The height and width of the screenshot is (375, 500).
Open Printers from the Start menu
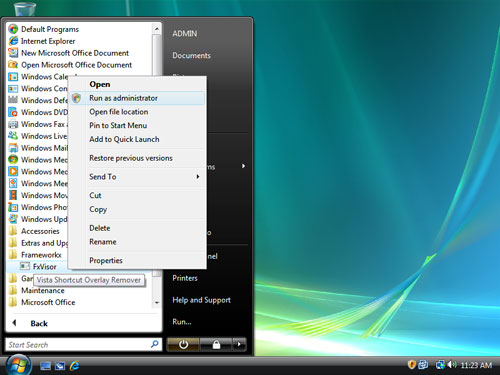tap(185, 278)
